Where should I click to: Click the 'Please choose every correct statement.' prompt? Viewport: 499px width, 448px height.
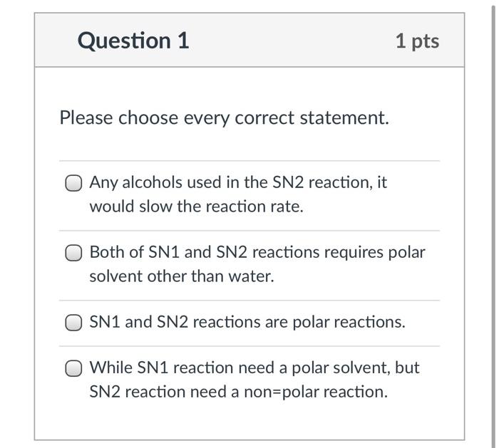(224, 118)
